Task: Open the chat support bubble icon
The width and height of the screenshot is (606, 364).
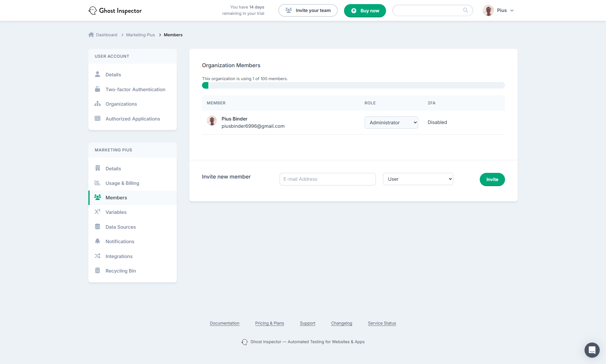Action: [x=592, y=350]
